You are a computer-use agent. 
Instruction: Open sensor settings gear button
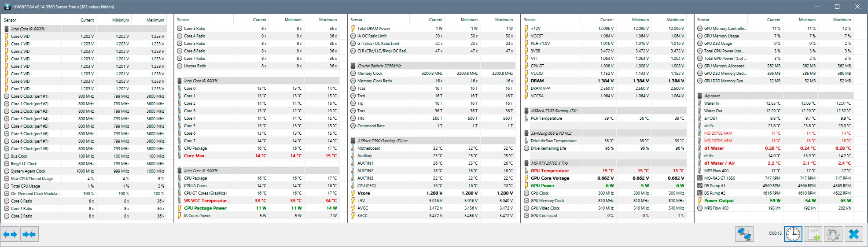point(833,234)
